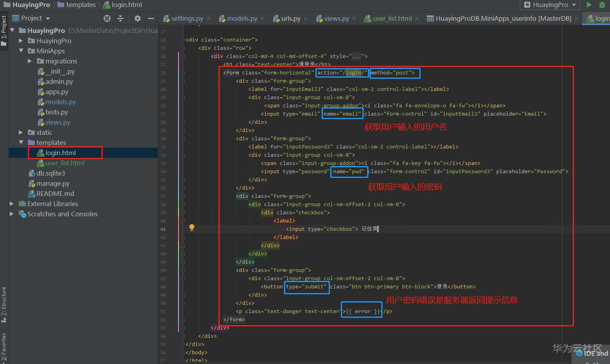
Task: Select README.md in the project tree
Action: 55,194
